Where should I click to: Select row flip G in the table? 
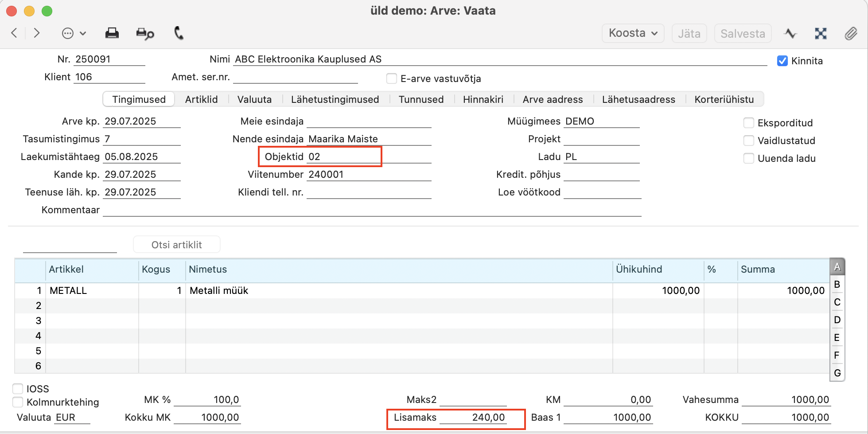pos(837,373)
